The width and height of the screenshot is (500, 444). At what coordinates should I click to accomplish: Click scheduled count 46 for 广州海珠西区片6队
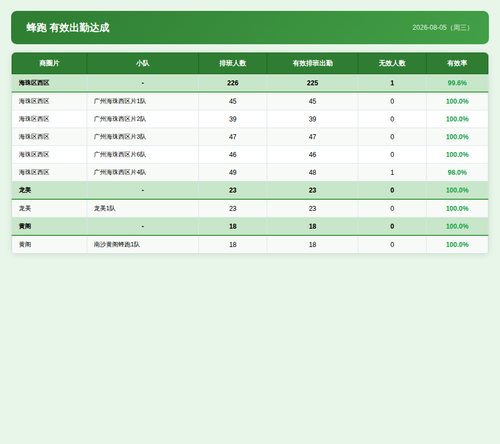(x=233, y=154)
